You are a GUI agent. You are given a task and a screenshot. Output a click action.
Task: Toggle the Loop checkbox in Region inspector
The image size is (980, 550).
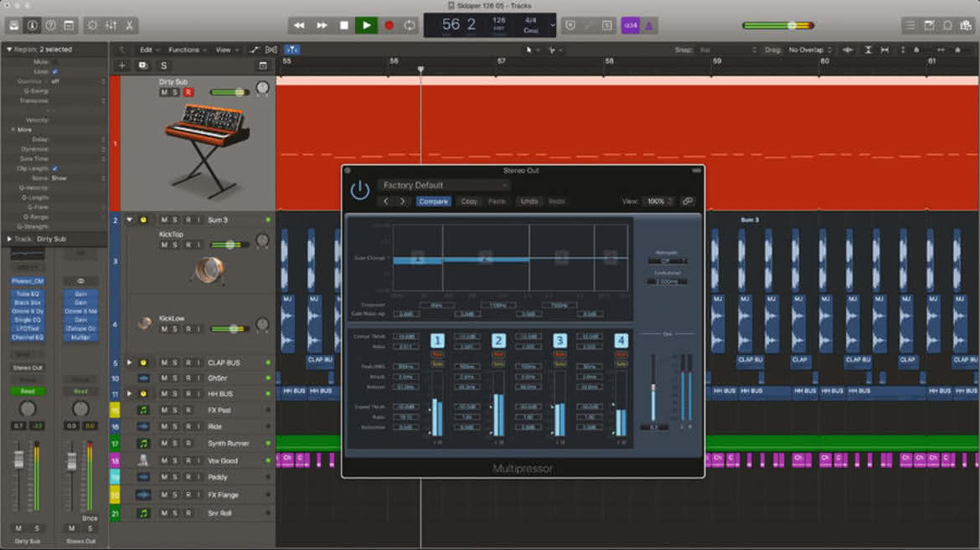pos(55,72)
